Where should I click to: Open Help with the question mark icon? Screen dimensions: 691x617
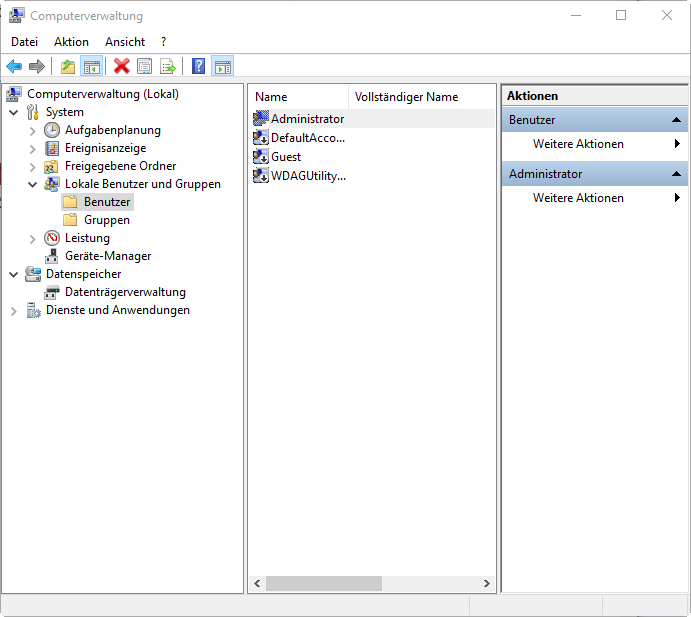point(198,67)
